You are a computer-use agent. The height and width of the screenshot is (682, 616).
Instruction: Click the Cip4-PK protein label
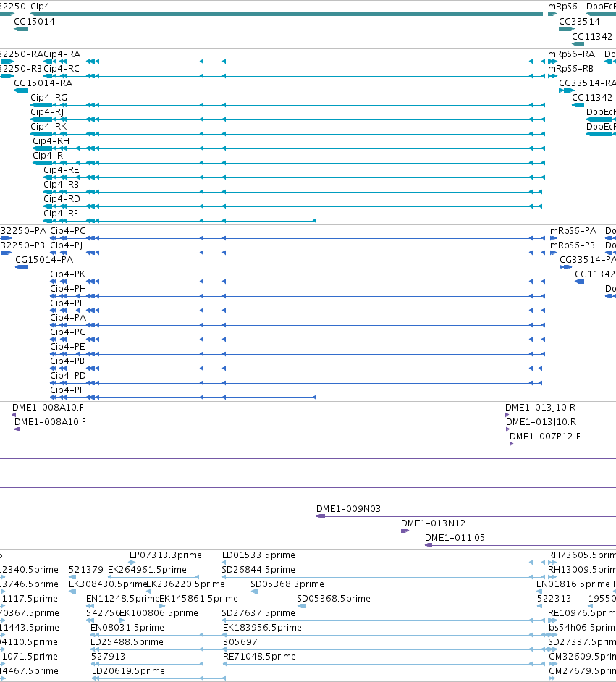tap(68, 274)
